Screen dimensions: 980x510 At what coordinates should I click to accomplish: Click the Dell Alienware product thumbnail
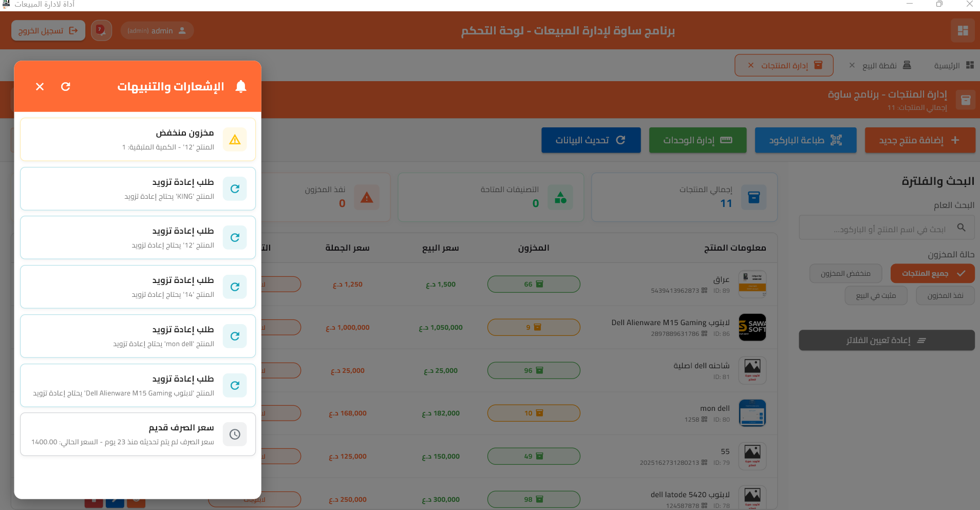point(752,327)
